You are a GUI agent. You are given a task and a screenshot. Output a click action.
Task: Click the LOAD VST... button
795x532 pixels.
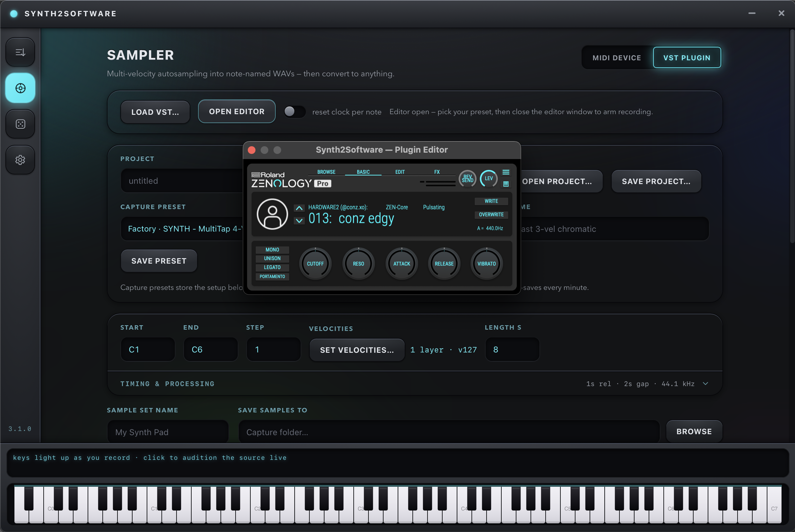coord(155,112)
